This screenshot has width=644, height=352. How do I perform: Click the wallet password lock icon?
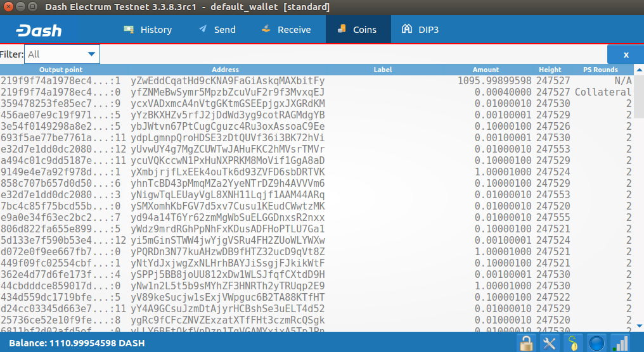[x=526, y=343]
